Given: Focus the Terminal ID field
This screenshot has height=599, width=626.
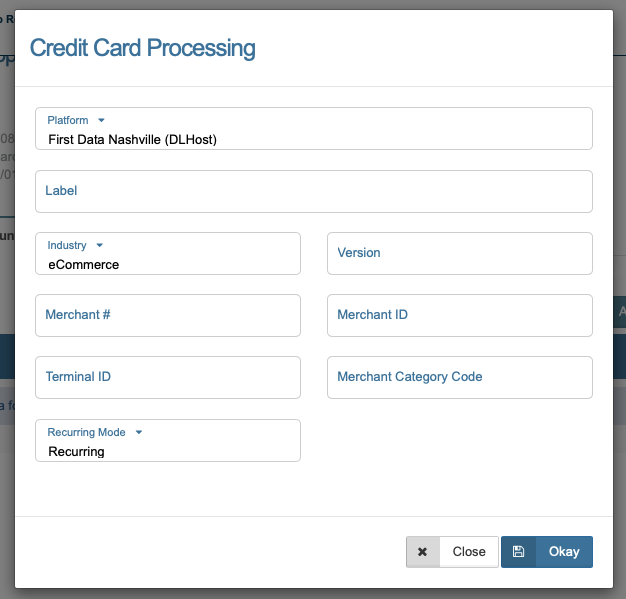Looking at the screenshot, I should pyautogui.click(x=167, y=377).
